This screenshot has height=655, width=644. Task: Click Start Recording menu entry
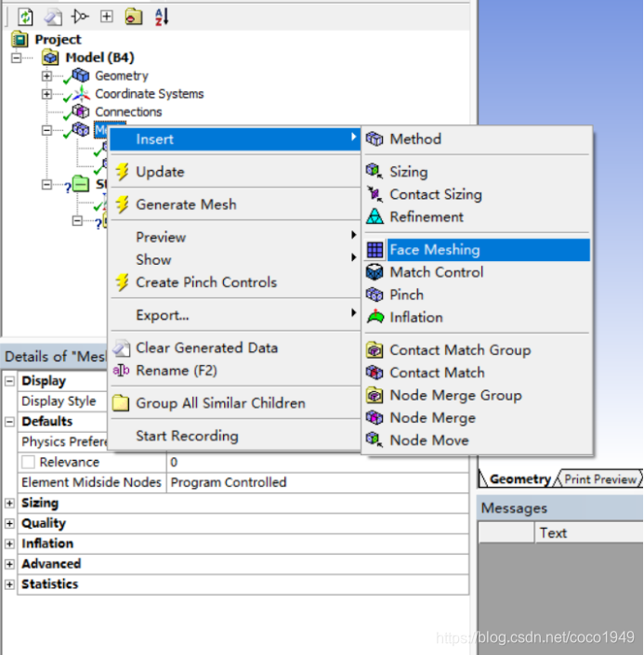[235, 436]
